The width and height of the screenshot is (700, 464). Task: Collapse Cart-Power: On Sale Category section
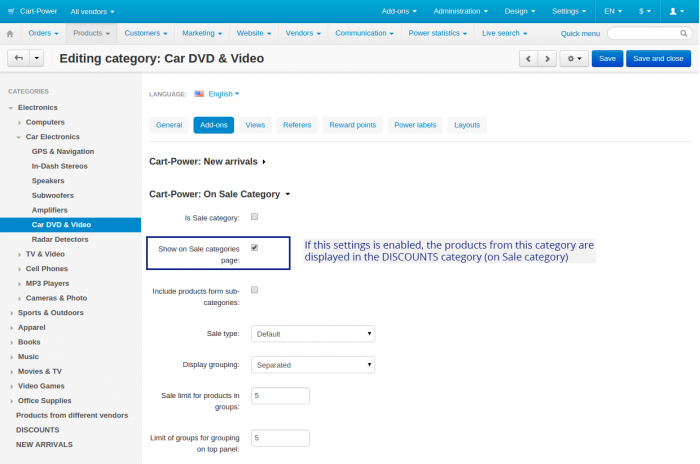point(220,194)
